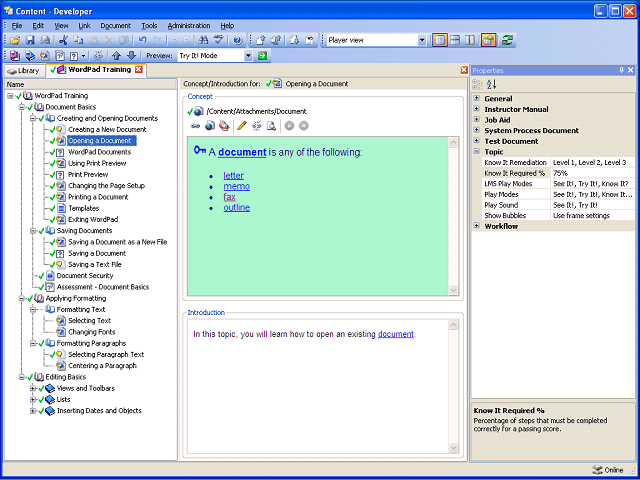Switch to the Library tab
The image size is (640, 480).
24,71
